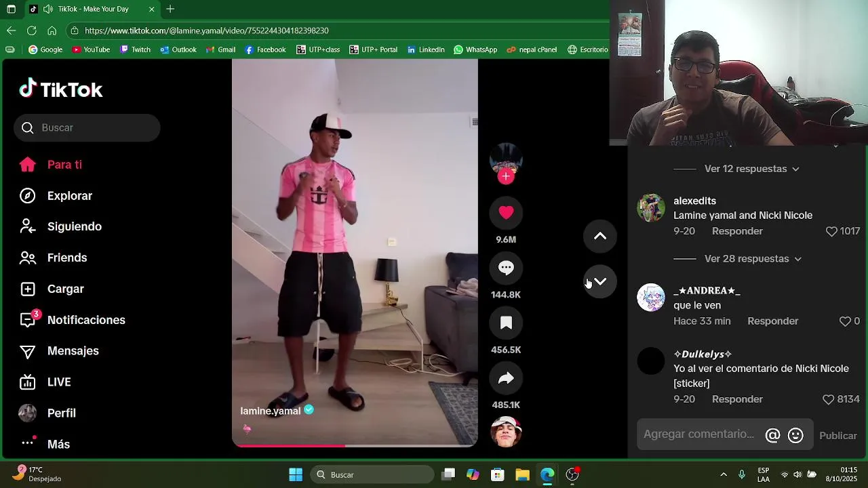The image size is (868, 488).
Task: Seek on the red video progress bar
Action: click(355, 445)
